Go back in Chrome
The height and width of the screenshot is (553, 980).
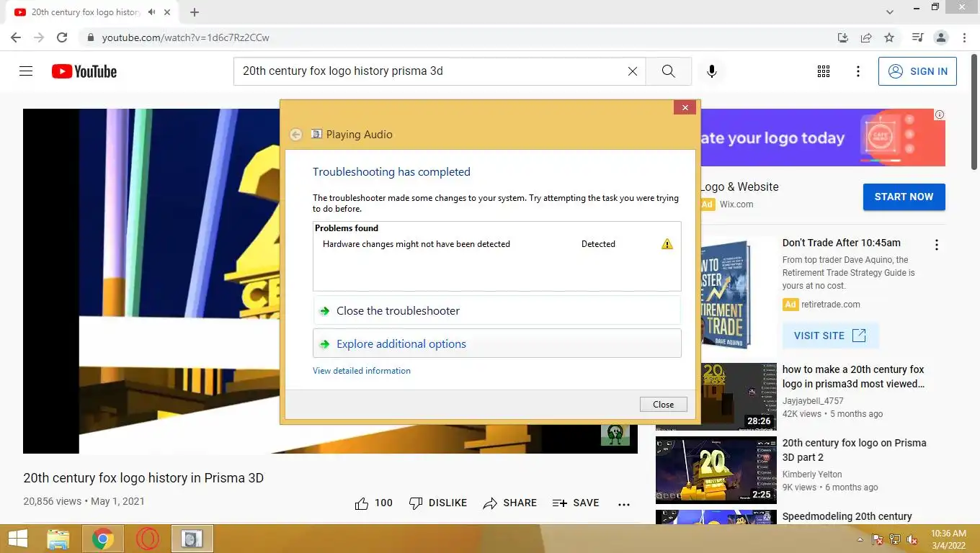pos(16,37)
